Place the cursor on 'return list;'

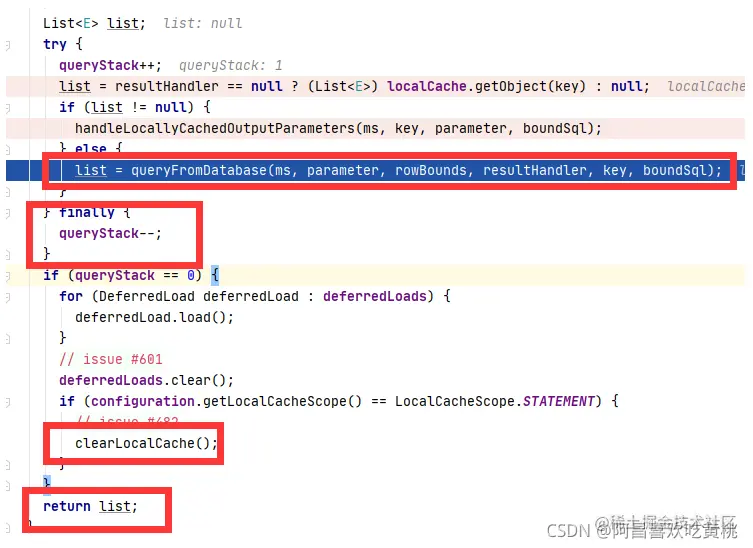point(90,507)
